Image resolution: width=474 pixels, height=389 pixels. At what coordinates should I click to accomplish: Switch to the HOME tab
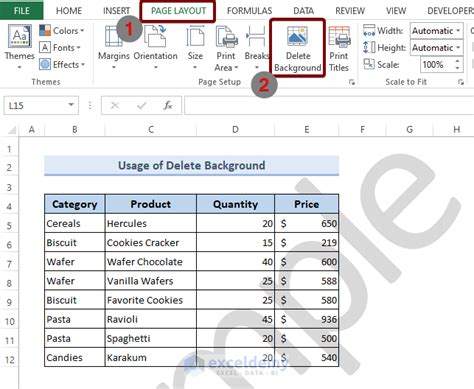(69, 11)
